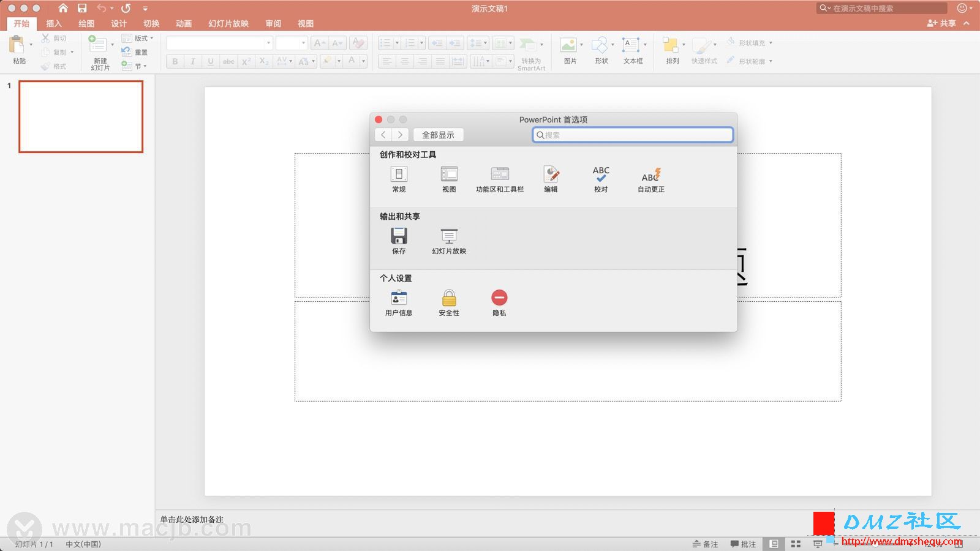Image resolution: width=980 pixels, height=551 pixels.
Task: Toggle superscript button
Action: click(x=246, y=61)
